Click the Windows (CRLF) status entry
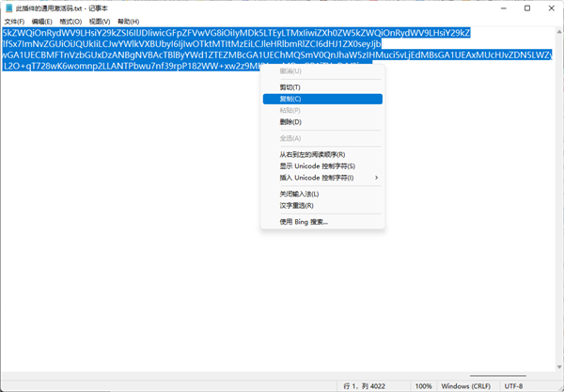The width and height of the screenshot is (564, 392). (466, 386)
